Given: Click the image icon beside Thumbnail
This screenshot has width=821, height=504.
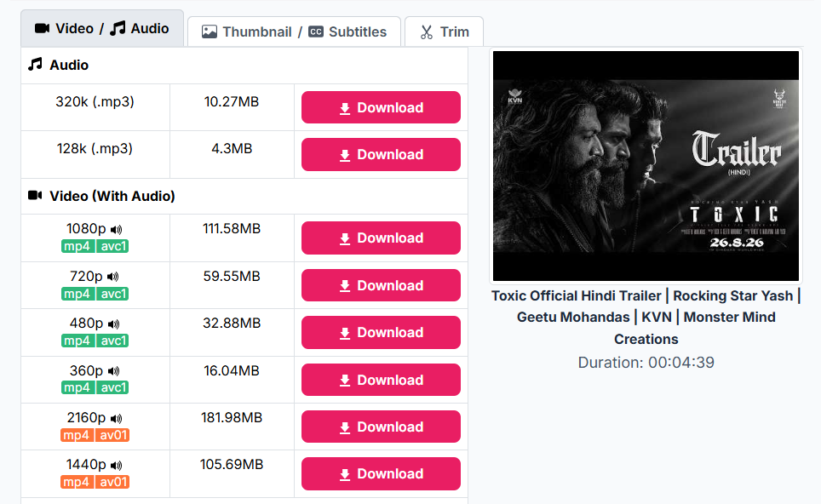Looking at the screenshot, I should pos(210,31).
